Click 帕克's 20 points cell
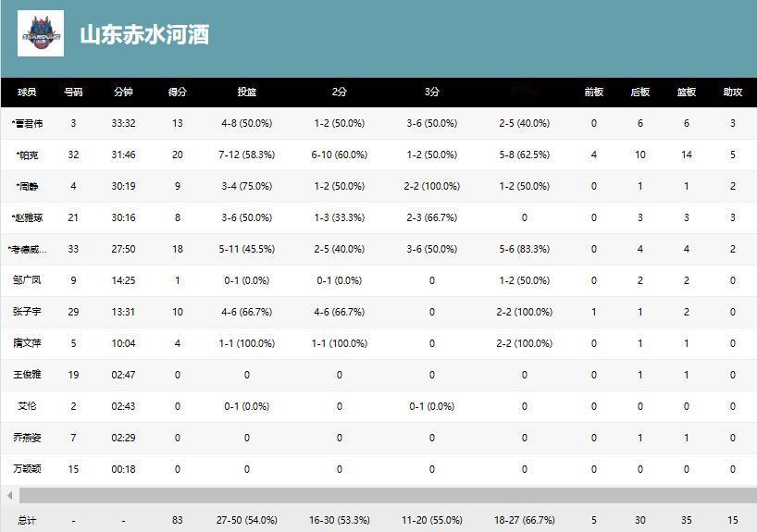Image resolution: width=757 pixels, height=532 pixels. click(178, 155)
